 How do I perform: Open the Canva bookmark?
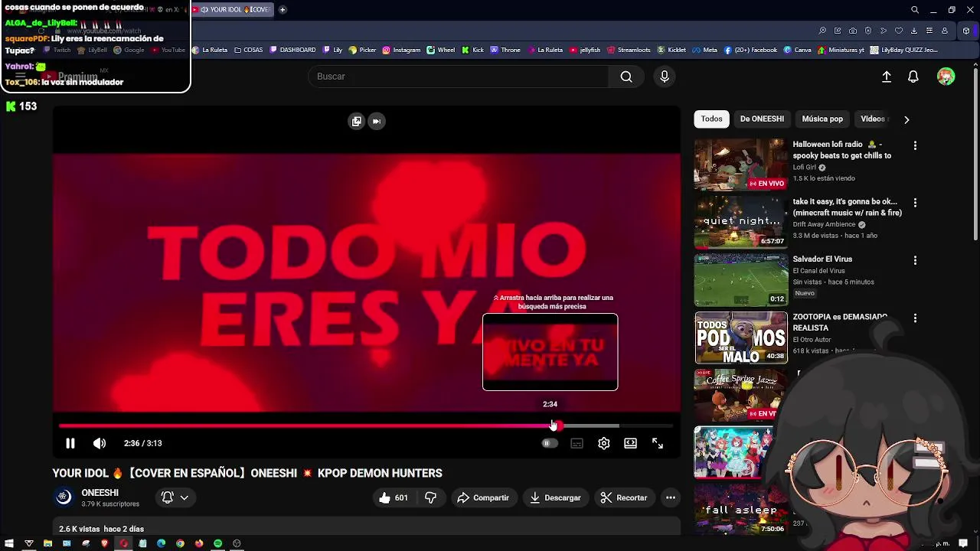[x=797, y=50]
